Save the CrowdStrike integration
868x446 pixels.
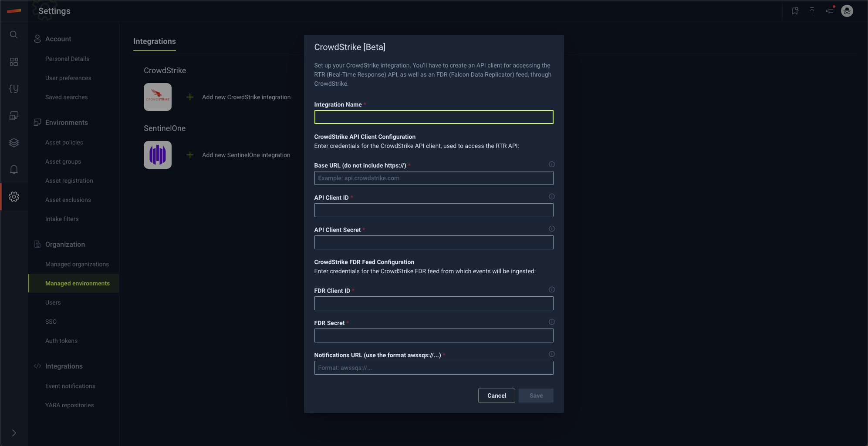point(536,396)
